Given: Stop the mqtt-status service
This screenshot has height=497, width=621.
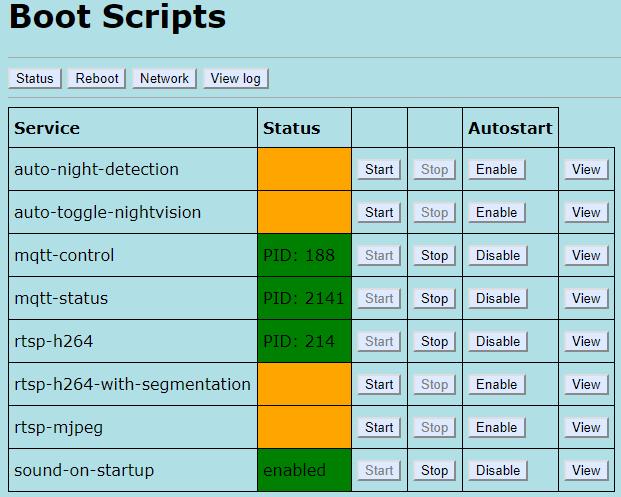Looking at the screenshot, I should tap(434, 298).
